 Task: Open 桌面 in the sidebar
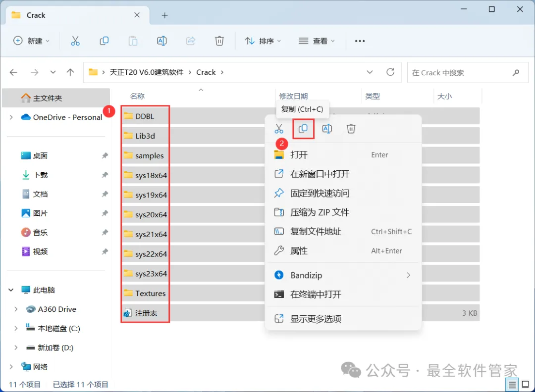(40, 156)
